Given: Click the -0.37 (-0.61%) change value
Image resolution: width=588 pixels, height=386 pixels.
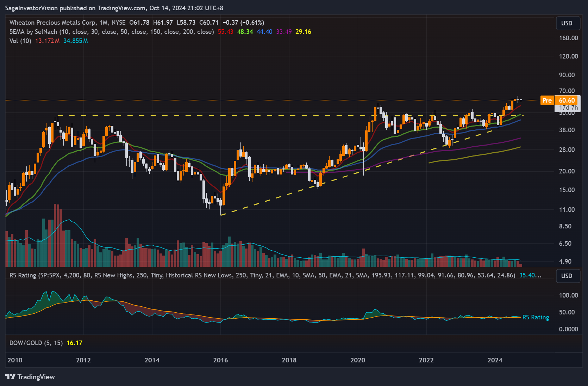Looking at the screenshot, I should click(243, 23).
